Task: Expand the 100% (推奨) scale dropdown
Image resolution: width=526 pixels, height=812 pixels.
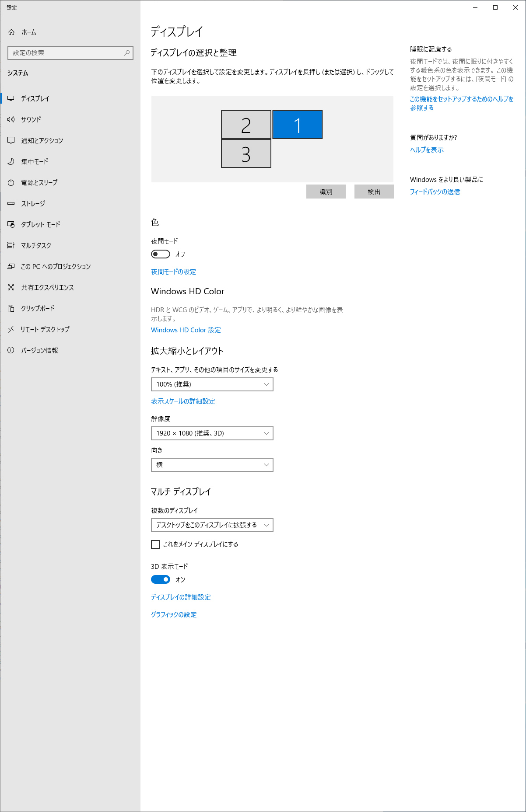Action: (212, 384)
